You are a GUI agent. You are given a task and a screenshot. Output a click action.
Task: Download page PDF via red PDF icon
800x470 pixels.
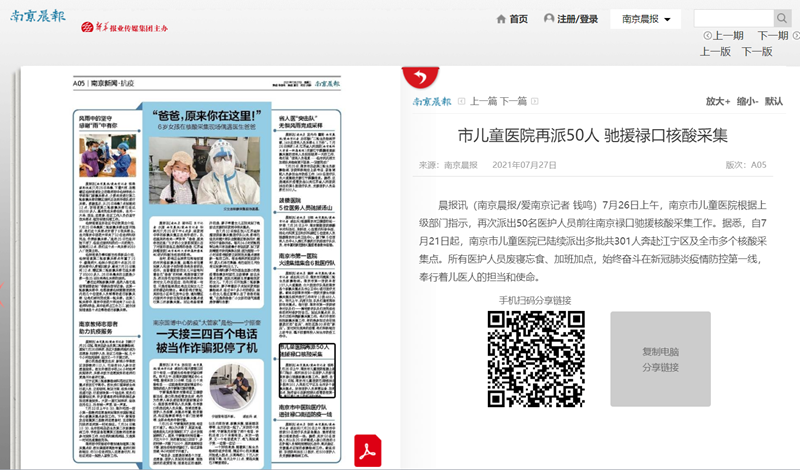point(368,451)
